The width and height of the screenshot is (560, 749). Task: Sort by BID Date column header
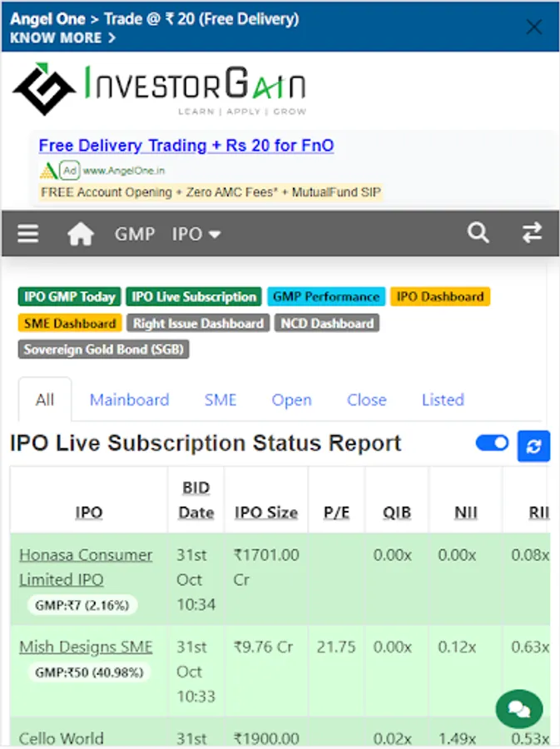point(196,499)
